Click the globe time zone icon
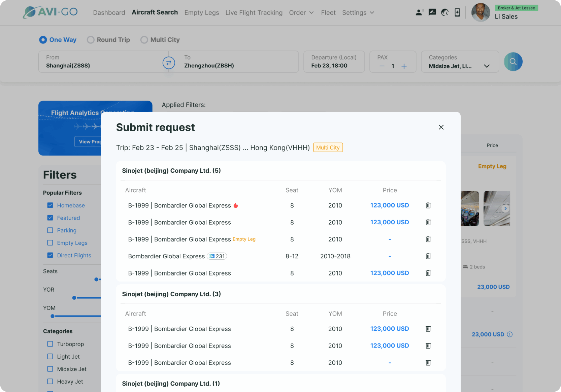Viewport: 561px width, 392px height. pos(445,12)
